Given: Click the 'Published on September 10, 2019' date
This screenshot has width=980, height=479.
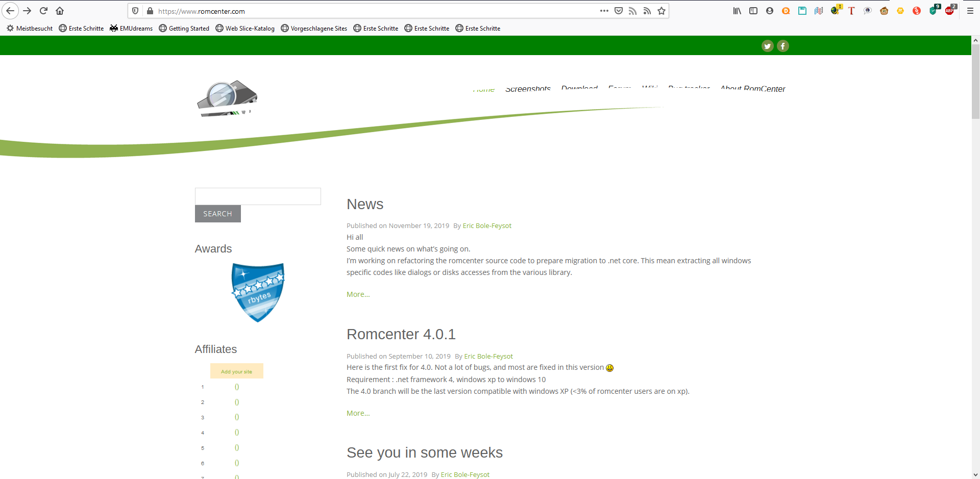Looking at the screenshot, I should point(399,356).
